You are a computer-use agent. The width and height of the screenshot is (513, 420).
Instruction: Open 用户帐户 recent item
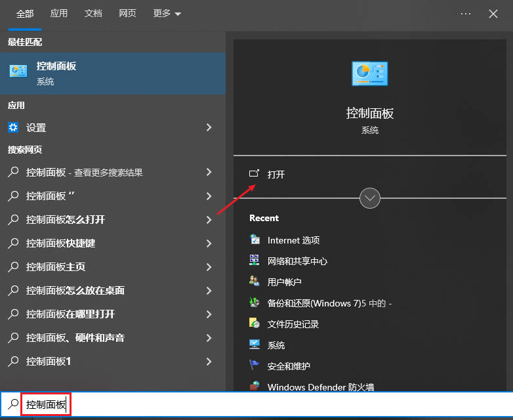(x=284, y=282)
